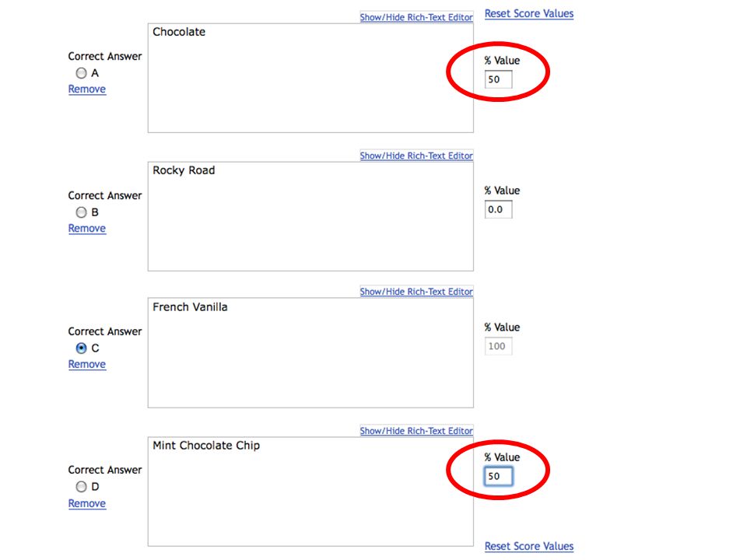Open bottom Reset Score Values link

coord(529,546)
